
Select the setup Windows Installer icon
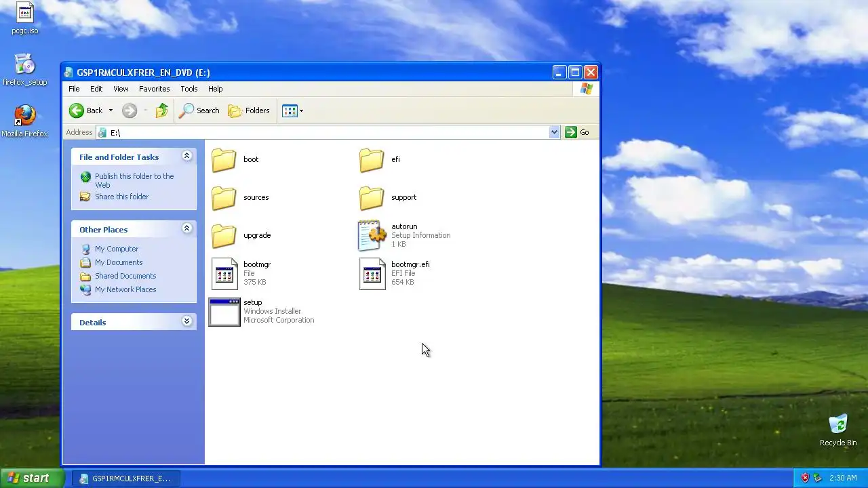224,312
